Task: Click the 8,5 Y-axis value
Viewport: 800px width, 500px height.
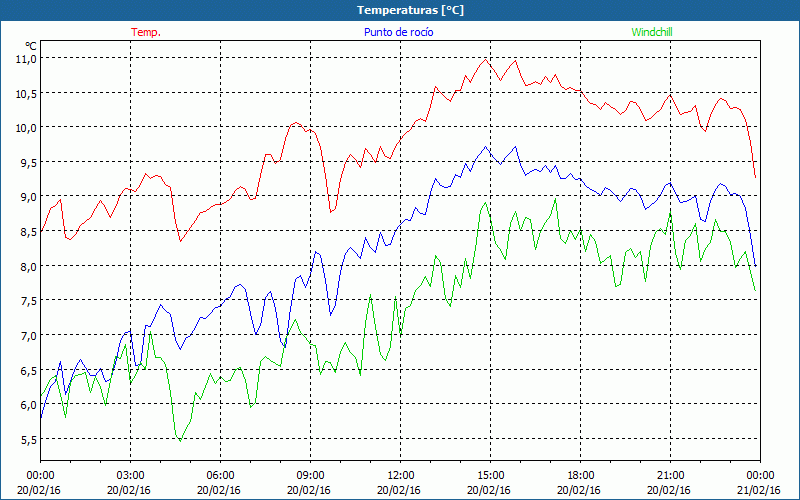Action: [x=28, y=231]
